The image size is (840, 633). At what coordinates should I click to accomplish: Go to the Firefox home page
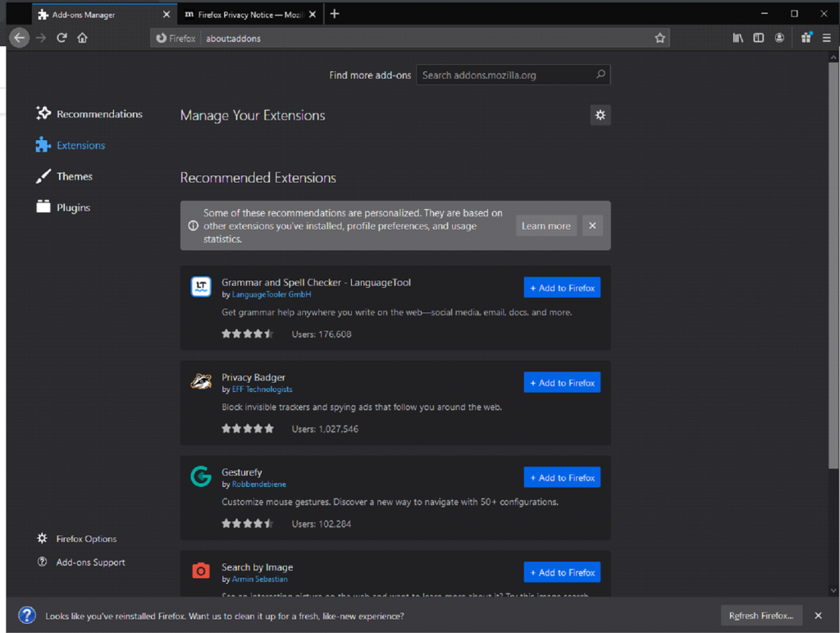coord(82,38)
